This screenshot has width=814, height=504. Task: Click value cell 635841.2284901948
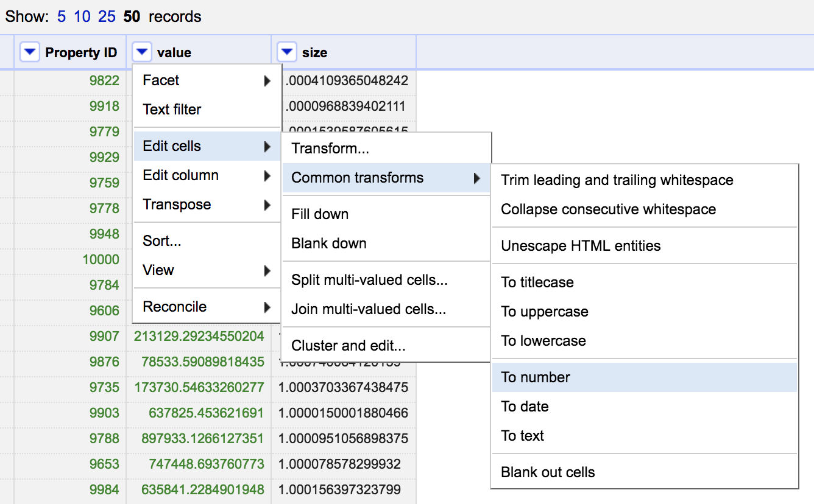coord(203,489)
